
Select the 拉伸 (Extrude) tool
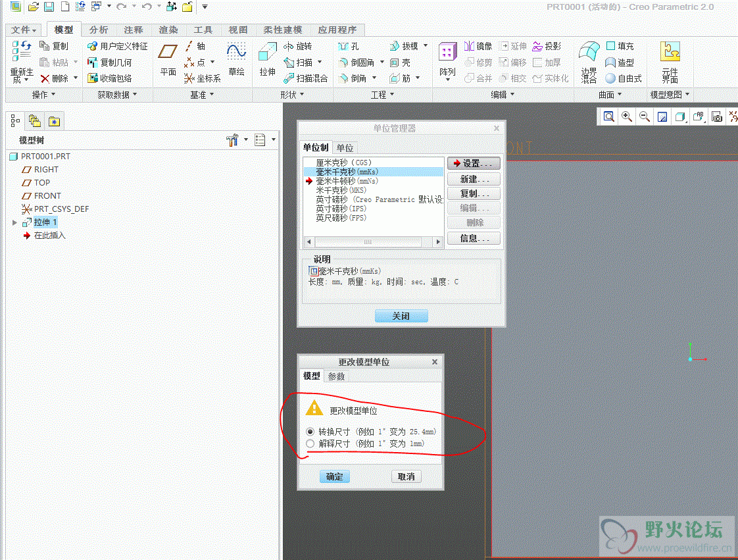pos(267,59)
